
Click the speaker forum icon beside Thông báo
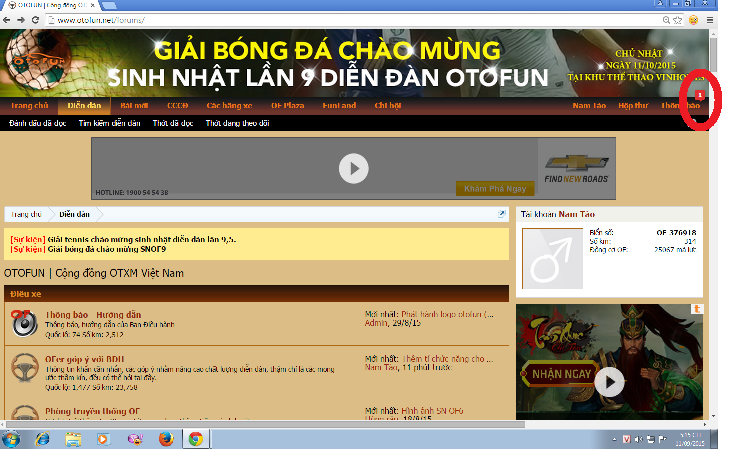pyautogui.click(x=25, y=324)
